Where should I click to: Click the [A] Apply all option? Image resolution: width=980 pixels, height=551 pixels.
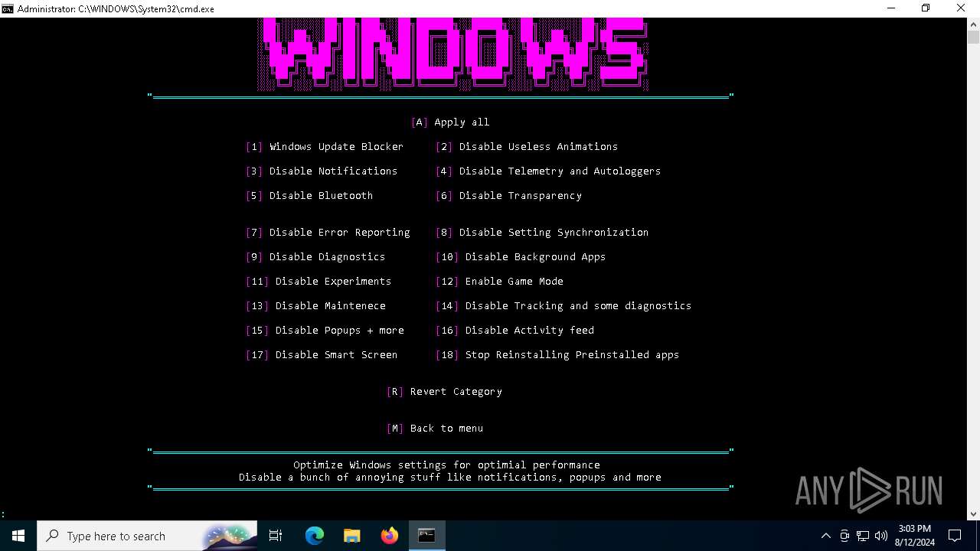point(450,122)
